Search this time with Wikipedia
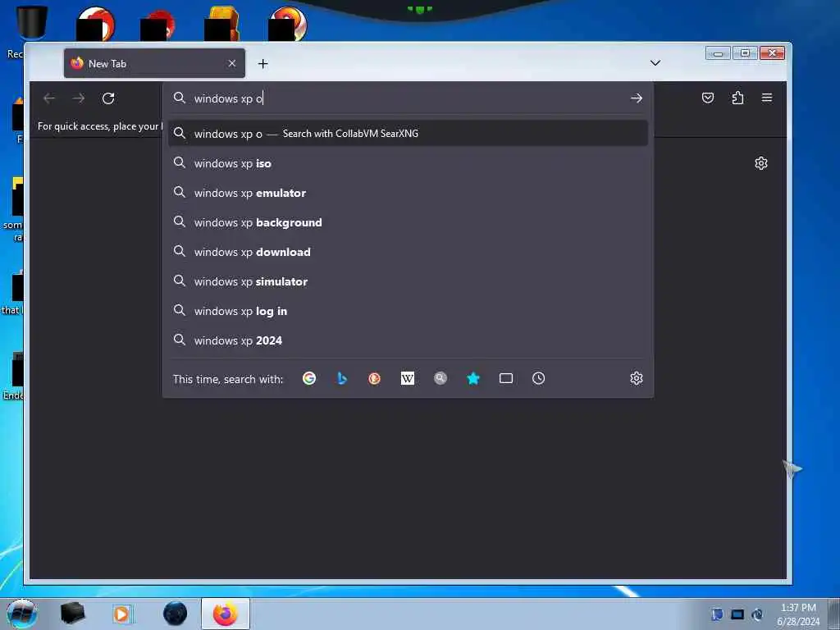This screenshot has width=840, height=630. pyautogui.click(x=407, y=378)
